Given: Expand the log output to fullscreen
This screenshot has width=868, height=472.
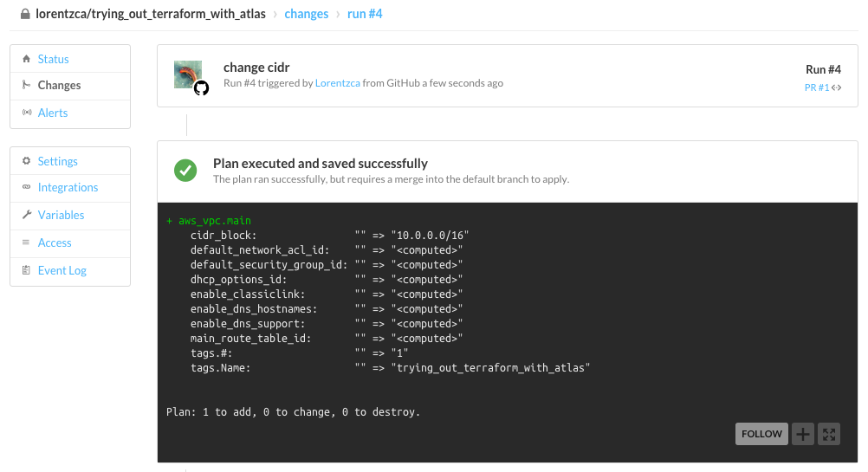Looking at the screenshot, I should 829,434.
